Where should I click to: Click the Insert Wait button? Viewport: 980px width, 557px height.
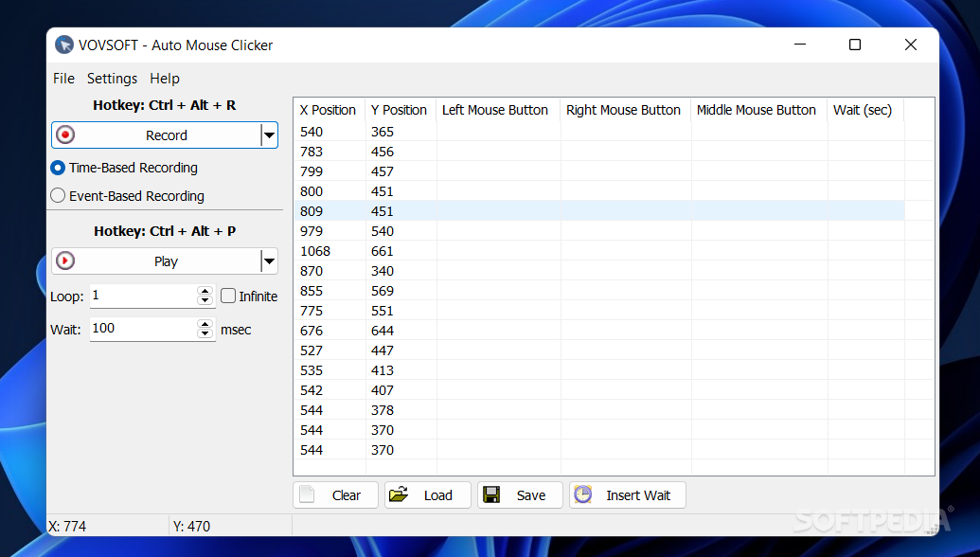point(628,495)
